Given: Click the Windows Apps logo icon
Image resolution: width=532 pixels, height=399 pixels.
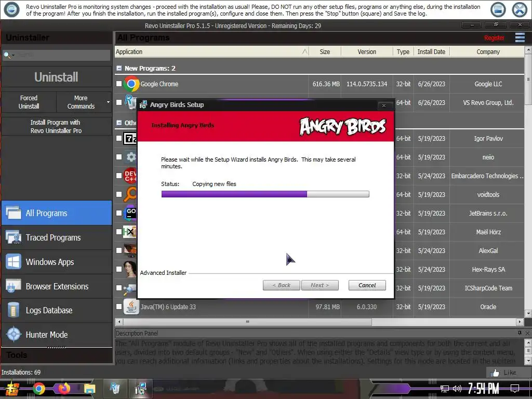Looking at the screenshot, I should pyautogui.click(x=14, y=262).
